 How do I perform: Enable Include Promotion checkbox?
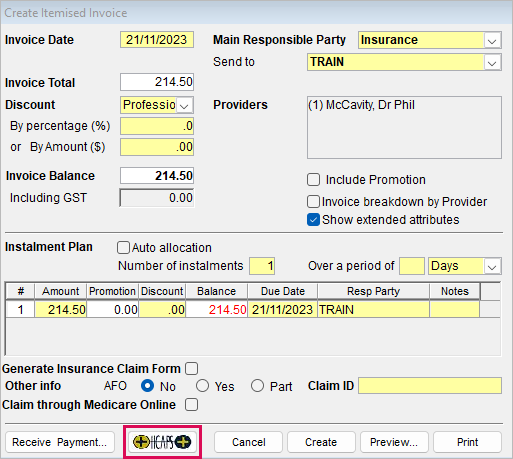click(313, 180)
